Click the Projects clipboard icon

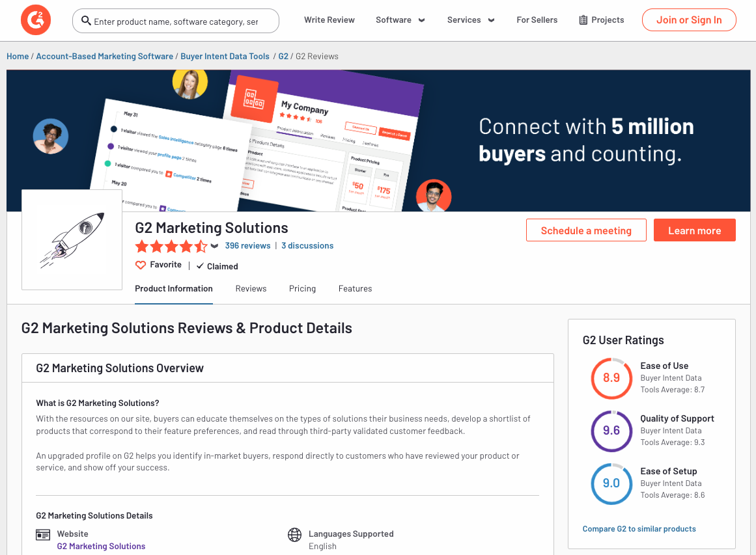[583, 20]
